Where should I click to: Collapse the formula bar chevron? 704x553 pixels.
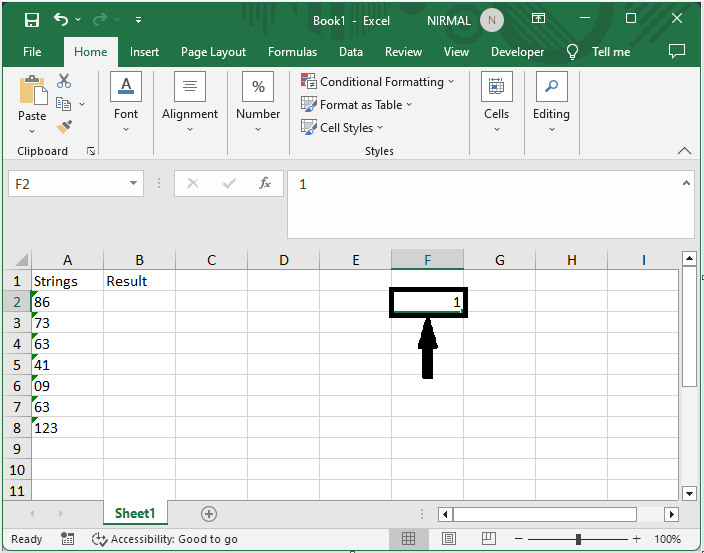pos(686,183)
